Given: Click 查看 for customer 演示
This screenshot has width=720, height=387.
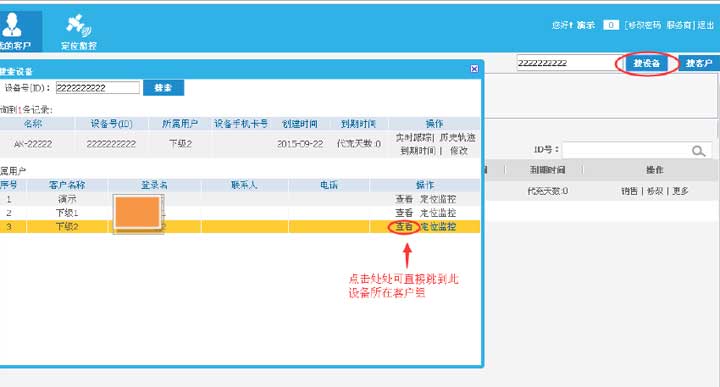Looking at the screenshot, I should (404, 199).
